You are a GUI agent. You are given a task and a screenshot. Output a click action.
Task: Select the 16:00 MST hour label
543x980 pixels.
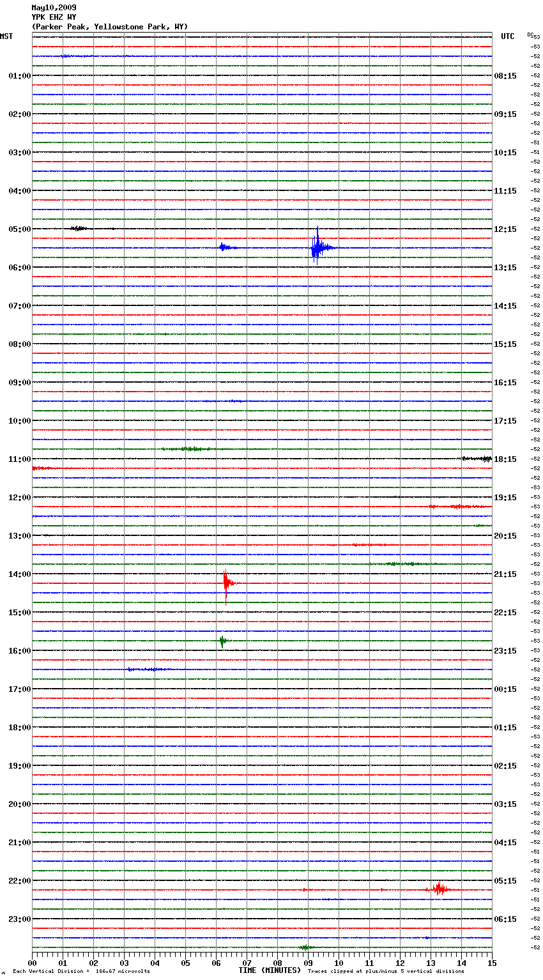[x=20, y=651]
